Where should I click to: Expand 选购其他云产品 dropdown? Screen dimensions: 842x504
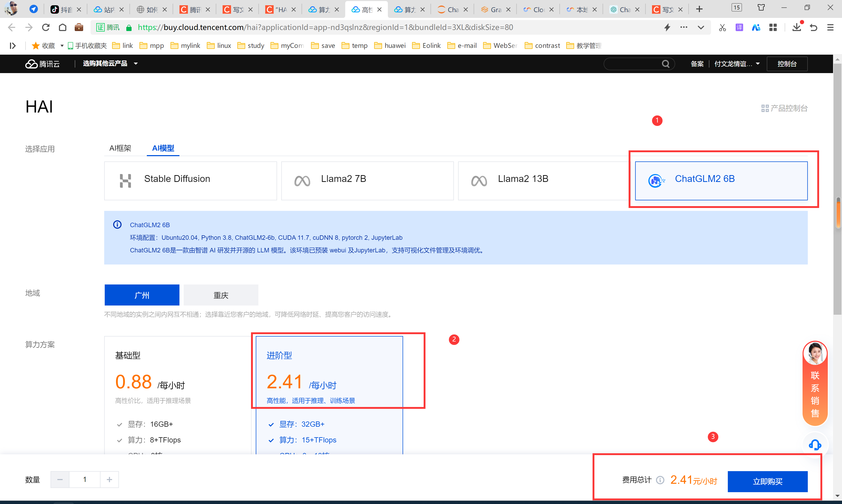[110, 64]
